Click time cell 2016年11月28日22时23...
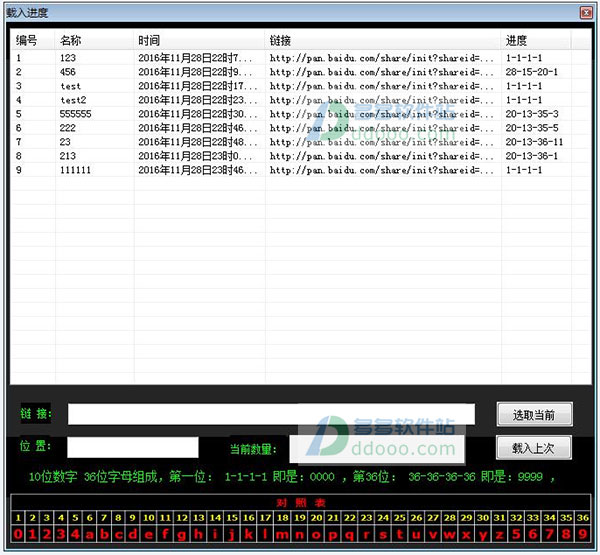Viewport: 600px width, 555px height. (x=198, y=100)
